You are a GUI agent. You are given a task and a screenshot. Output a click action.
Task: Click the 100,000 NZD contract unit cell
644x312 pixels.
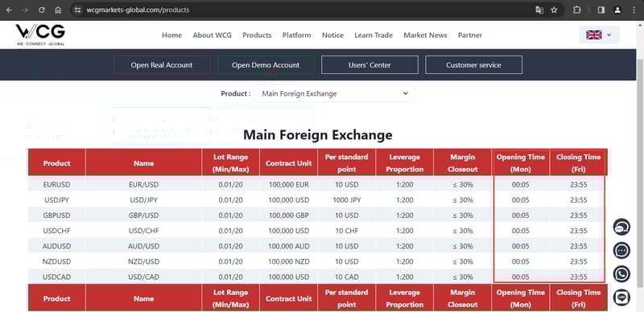coord(289,261)
